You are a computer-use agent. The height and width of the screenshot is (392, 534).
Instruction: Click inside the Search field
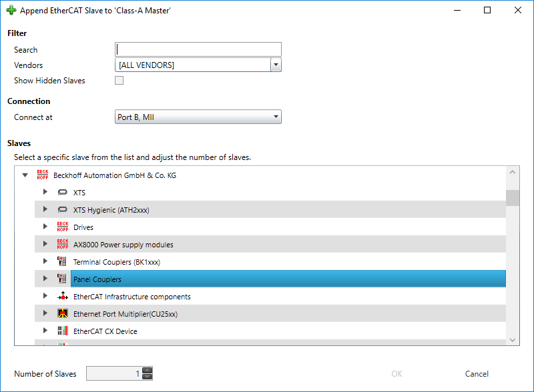pos(198,49)
